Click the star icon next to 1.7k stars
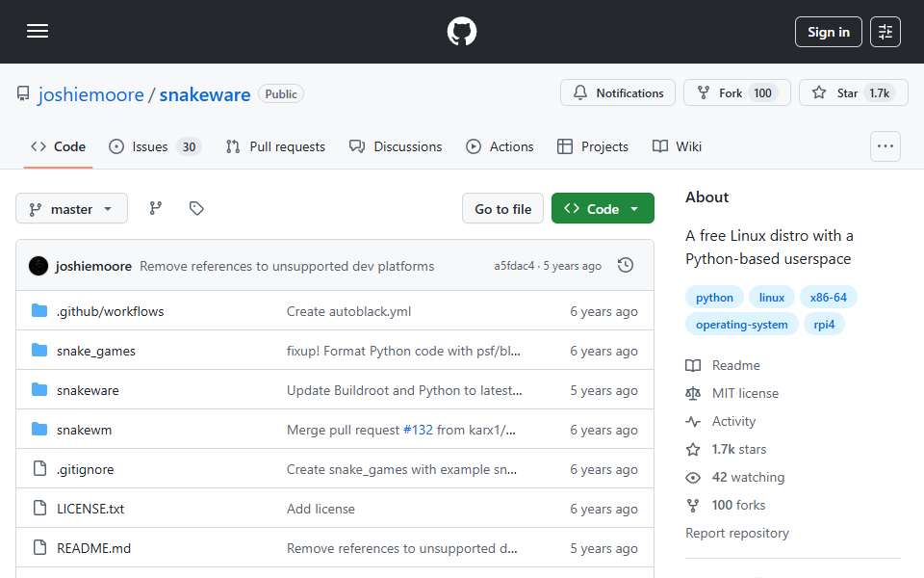This screenshot has width=924, height=578. pos(693,450)
